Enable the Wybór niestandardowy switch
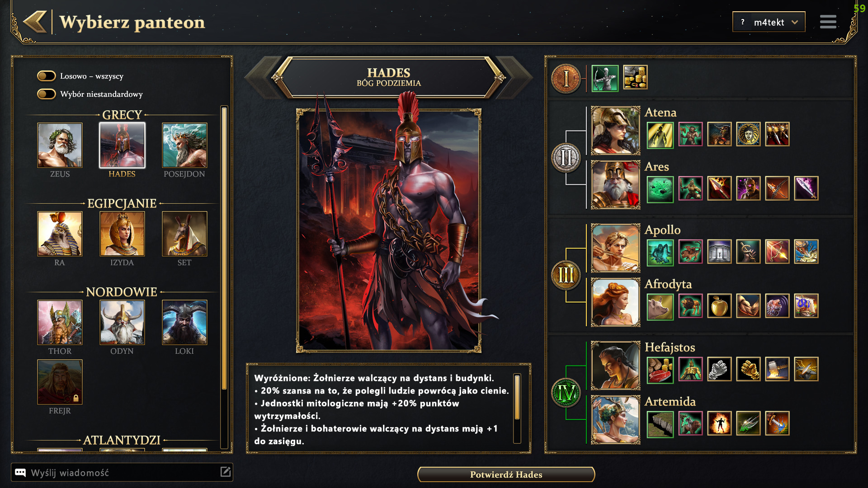 click(47, 94)
